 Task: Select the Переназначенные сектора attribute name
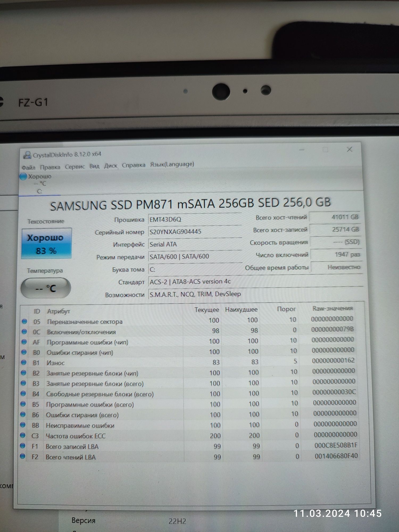point(85,322)
